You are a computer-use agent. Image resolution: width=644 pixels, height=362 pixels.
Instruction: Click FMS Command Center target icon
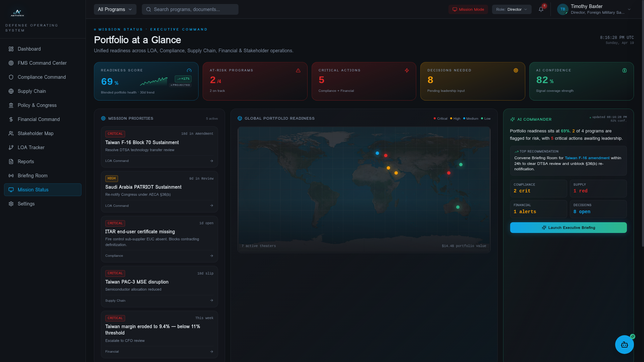pos(11,63)
